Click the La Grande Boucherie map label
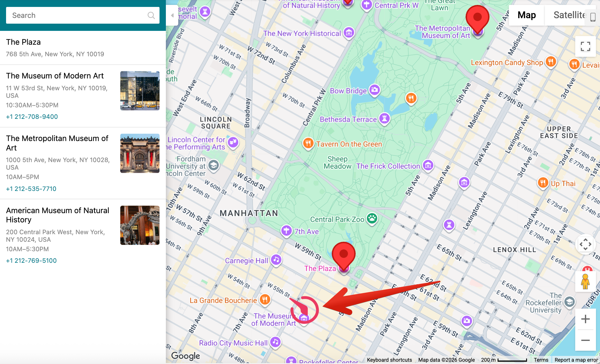 tap(223, 301)
